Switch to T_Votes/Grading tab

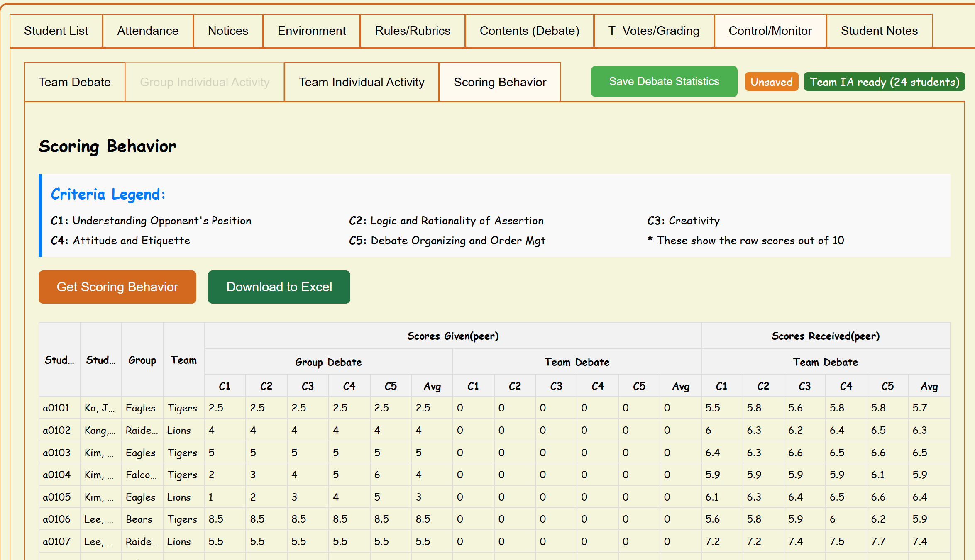tap(654, 31)
